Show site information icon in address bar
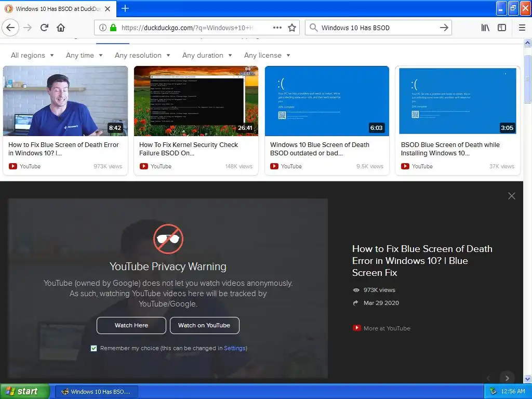The image size is (532, 399). 102,28
